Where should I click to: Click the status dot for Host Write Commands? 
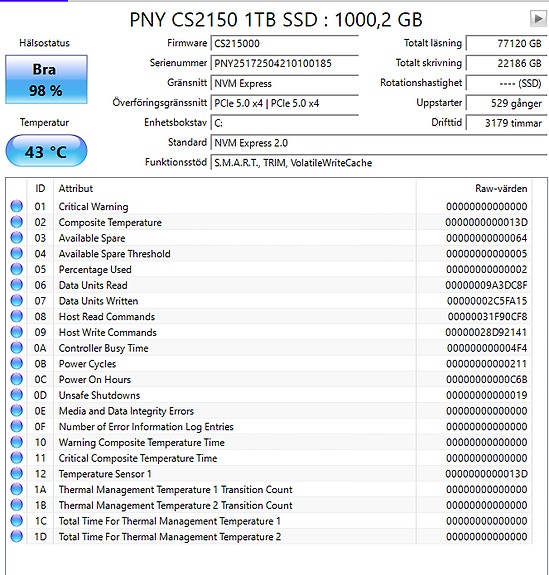17,332
